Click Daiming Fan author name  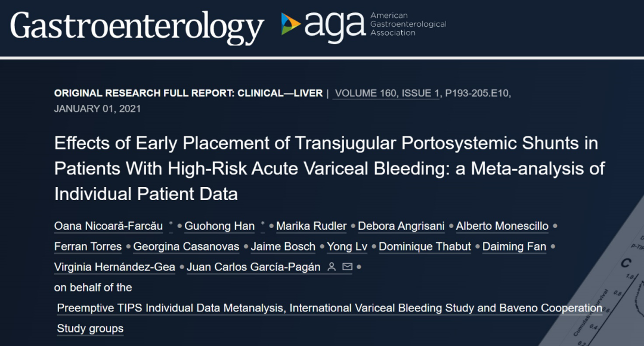pyautogui.click(x=514, y=247)
